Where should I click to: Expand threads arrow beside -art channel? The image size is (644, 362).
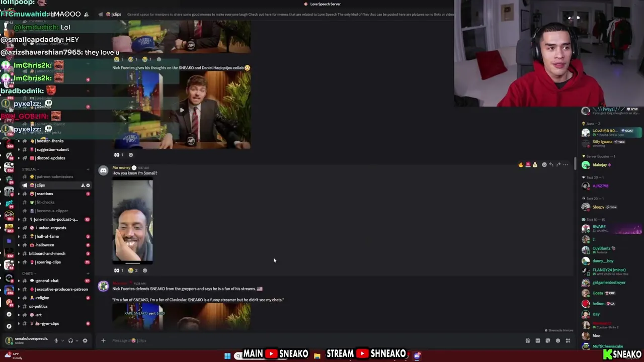[x=19, y=315]
